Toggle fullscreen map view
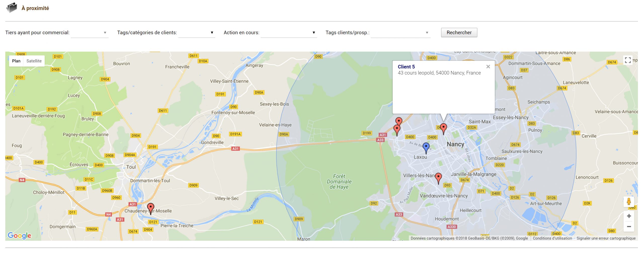Screen dimensions: 644x257 point(628,60)
